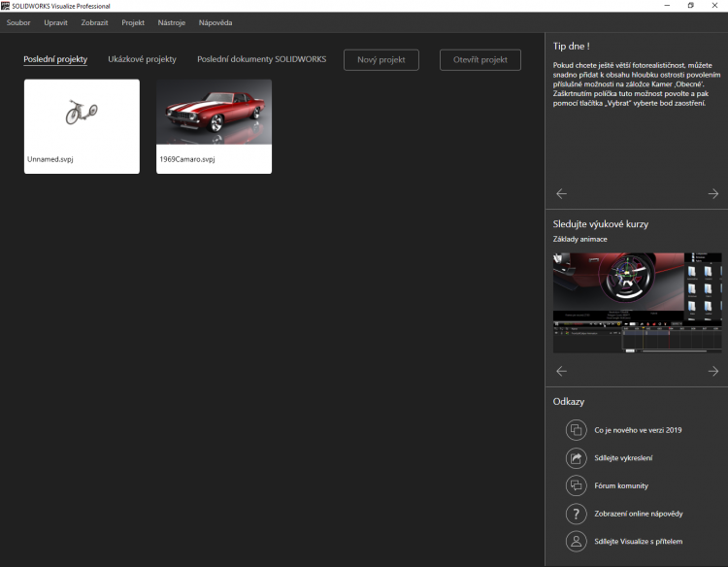The height and width of the screenshot is (567, 728).
Task: Click the Co je nového icon
Action: 577,430
